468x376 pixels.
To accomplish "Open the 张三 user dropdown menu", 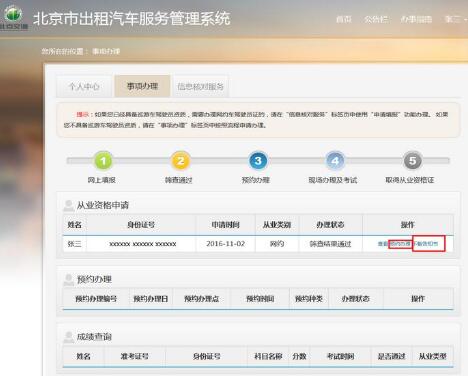I will click(456, 19).
